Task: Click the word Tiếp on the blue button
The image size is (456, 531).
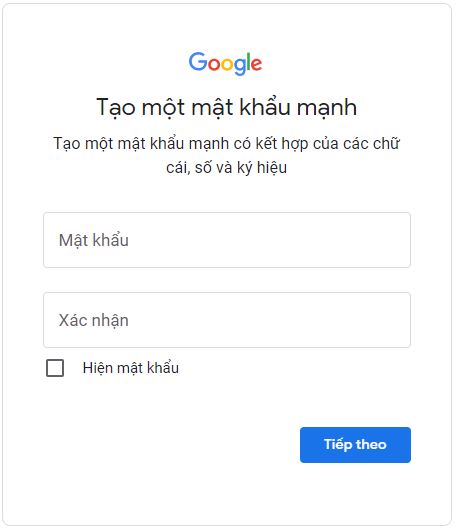Action: click(338, 444)
